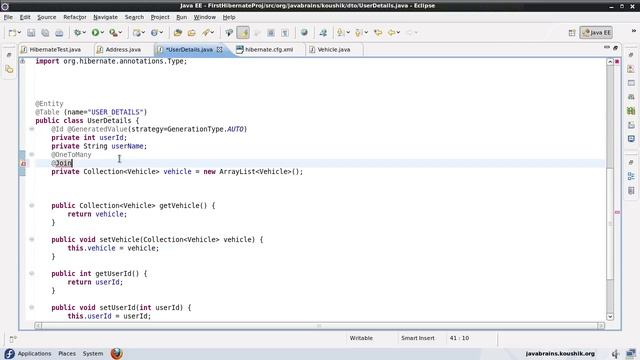Click the Save toolbar icon
640x360 pixels.
click(x=31, y=33)
